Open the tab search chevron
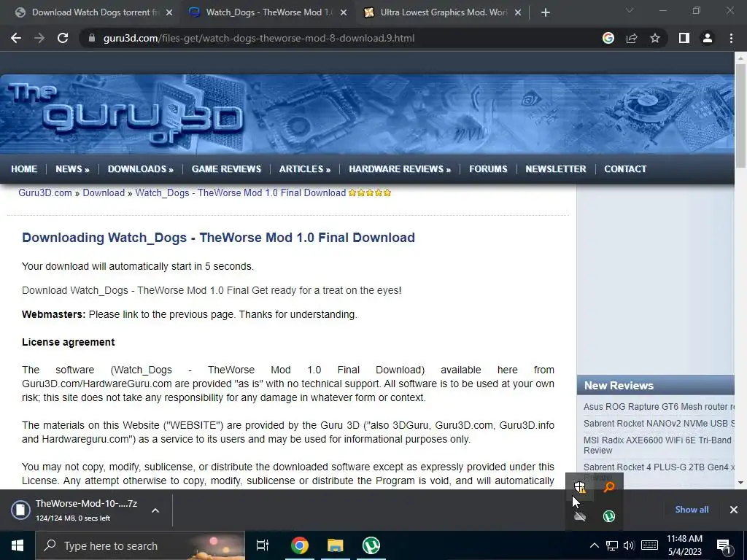 coord(630,10)
